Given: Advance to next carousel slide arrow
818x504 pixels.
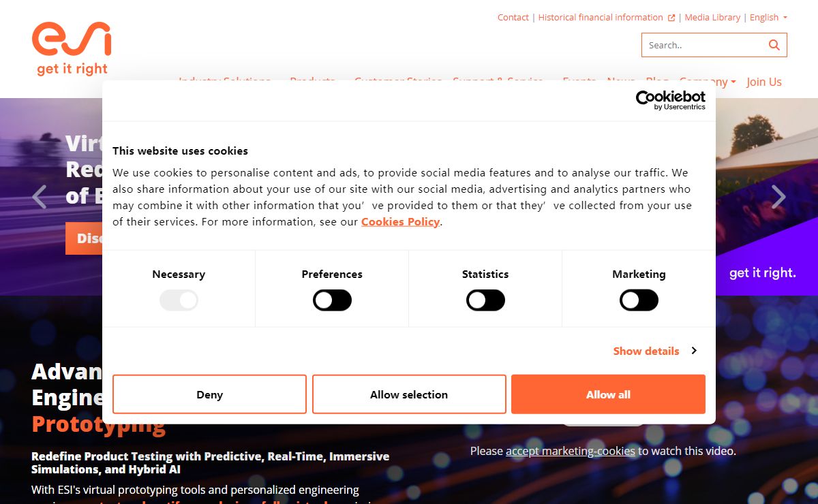Looking at the screenshot, I should coord(778,197).
